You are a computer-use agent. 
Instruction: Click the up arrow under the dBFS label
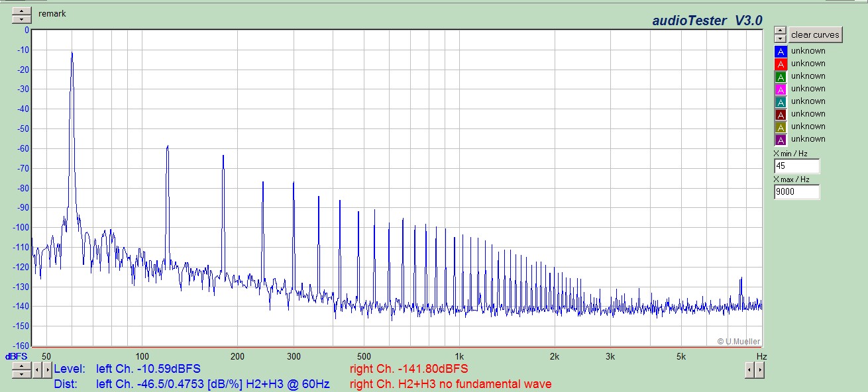pos(21,366)
